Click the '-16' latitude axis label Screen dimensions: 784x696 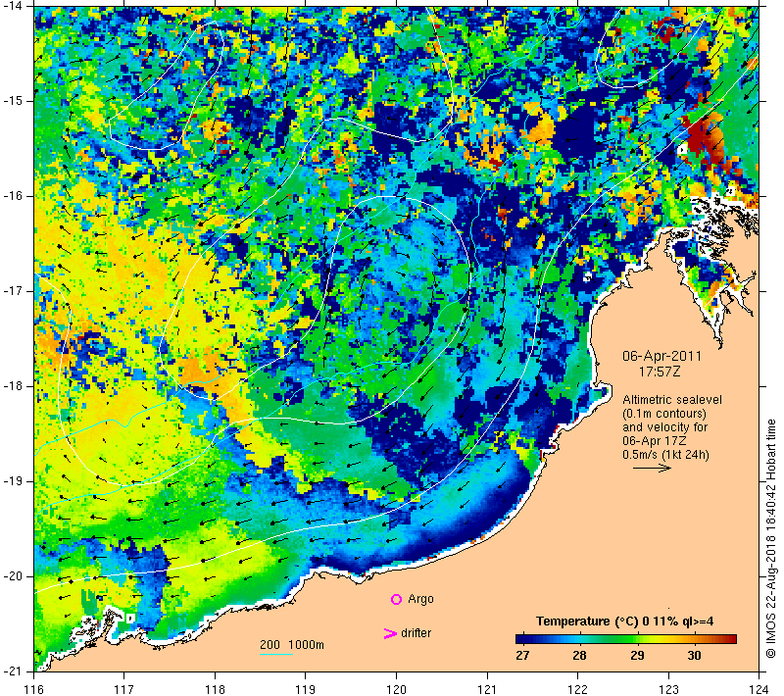pos(12,196)
